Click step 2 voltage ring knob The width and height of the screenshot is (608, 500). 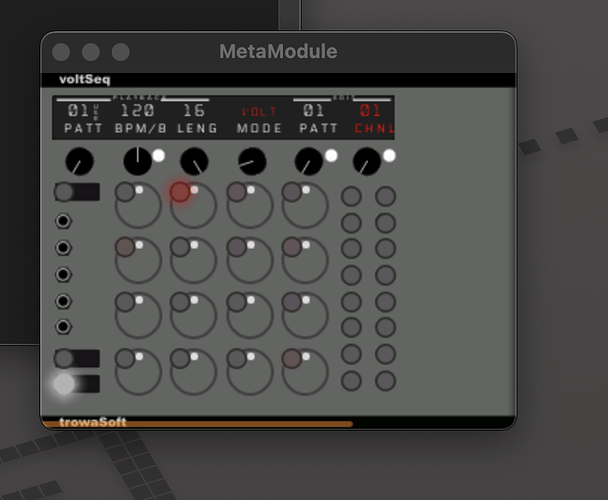pyautogui.click(x=193, y=206)
